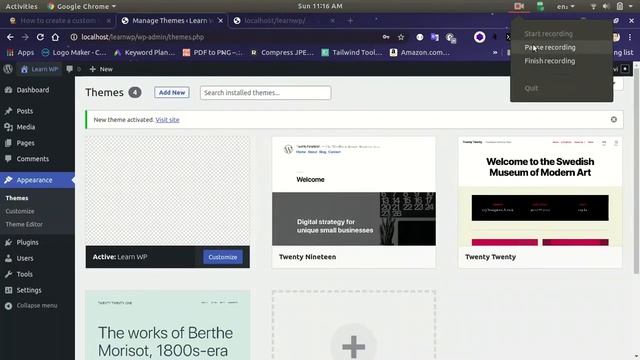Image resolution: width=640 pixels, height=360 pixels.
Task: Open Activities overview
Action: pyautogui.click(x=21, y=6)
